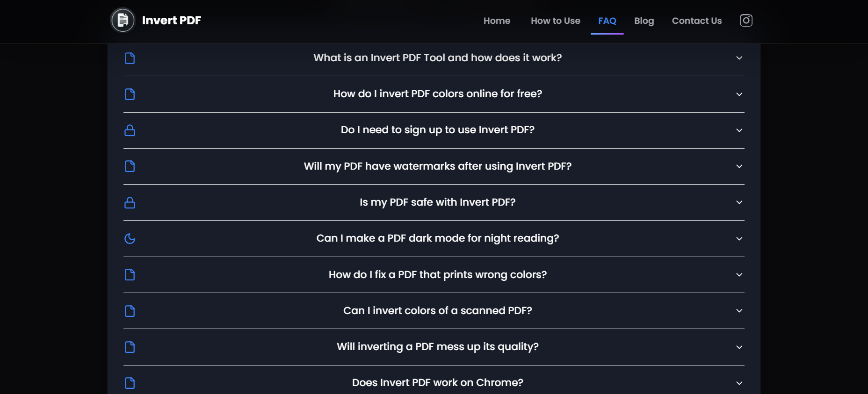Expand chevron for invert colors online free
Screen dimensions: 868x394
[x=739, y=94]
